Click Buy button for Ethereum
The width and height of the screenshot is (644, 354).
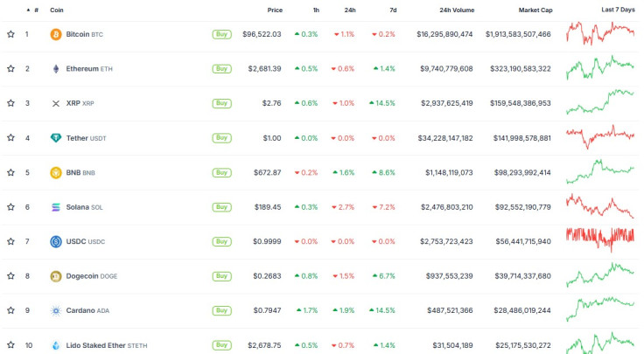(221, 69)
